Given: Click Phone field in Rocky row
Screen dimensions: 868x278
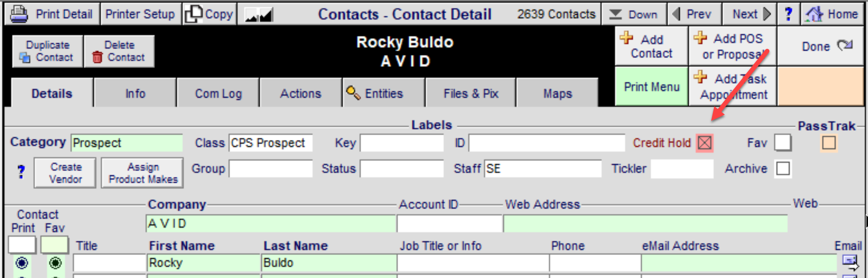Looking at the screenshot, I should tap(595, 263).
